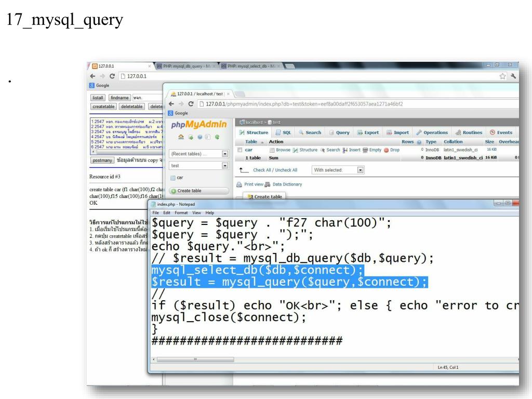Switch to the Events tab
Screen dimensions: 532x399
coord(501,132)
